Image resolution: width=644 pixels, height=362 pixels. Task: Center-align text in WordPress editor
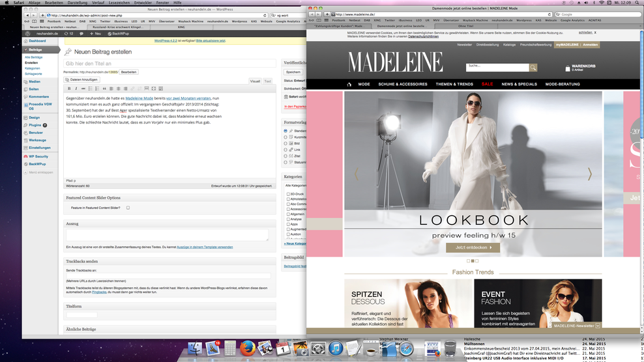coord(118,89)
